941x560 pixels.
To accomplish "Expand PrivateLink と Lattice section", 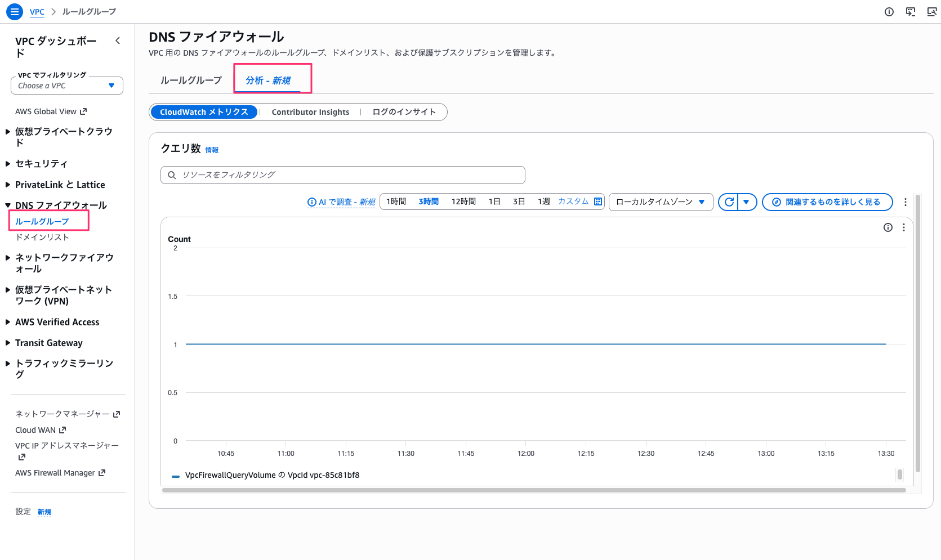I will (x=8, y=185).
